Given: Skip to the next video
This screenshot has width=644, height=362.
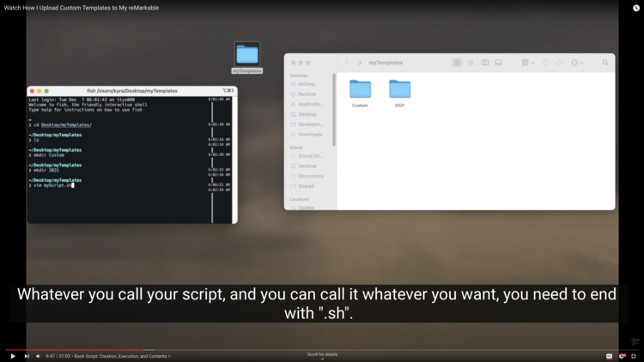Looking at the screenshot, I should (x=27, y=356).
